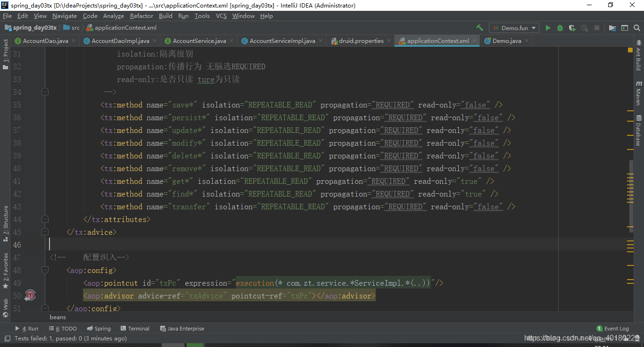Open the Navigate menu
The width and height of the screenshot is (644, 347).
pyautogui.click(x=65, y=16)
